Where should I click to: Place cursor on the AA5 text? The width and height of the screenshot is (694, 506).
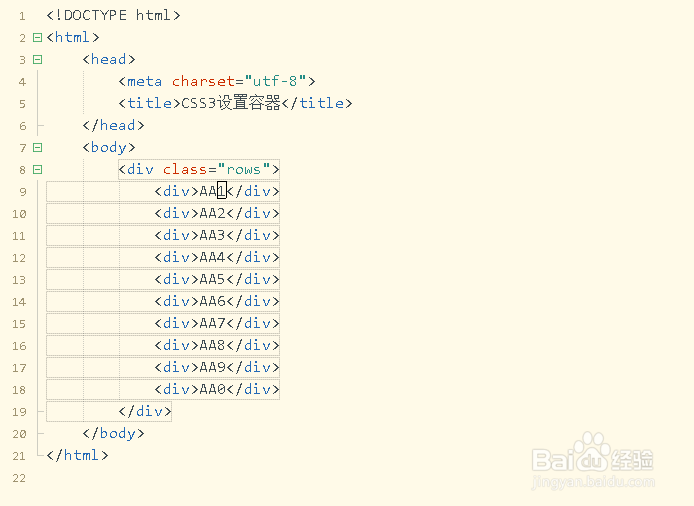tap(213, 280)
